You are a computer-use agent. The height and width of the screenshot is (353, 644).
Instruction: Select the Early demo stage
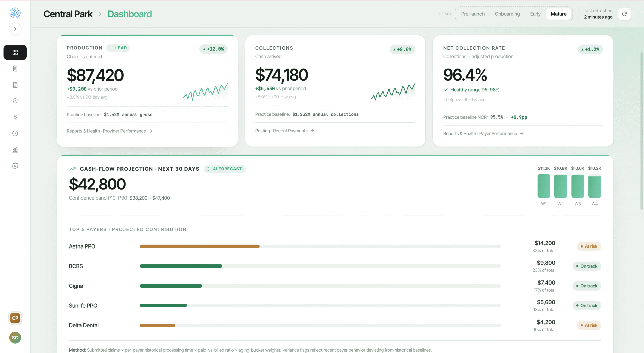point(535,14)
